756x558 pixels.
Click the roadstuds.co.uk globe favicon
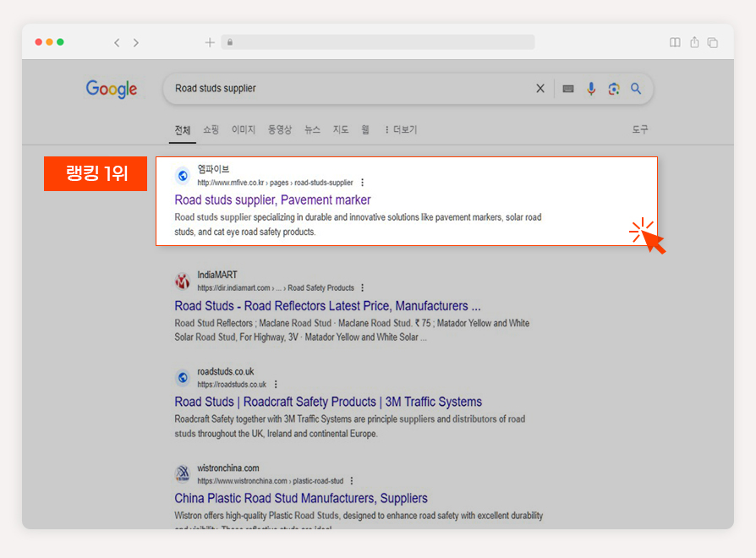(x=183, y=377)
